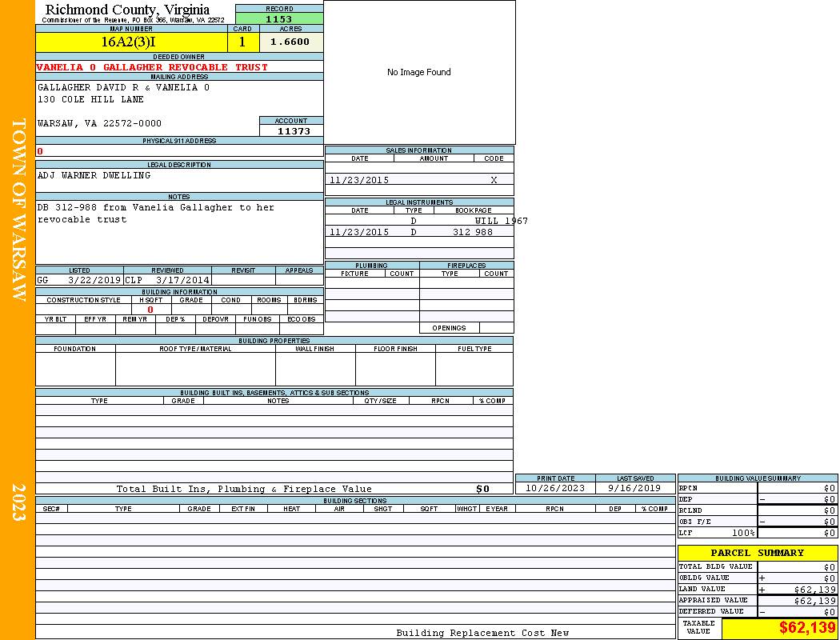This screenshot has width=840, height=640.
Task: Click the BUILDING PROPERTIES header
Action: 274,341
